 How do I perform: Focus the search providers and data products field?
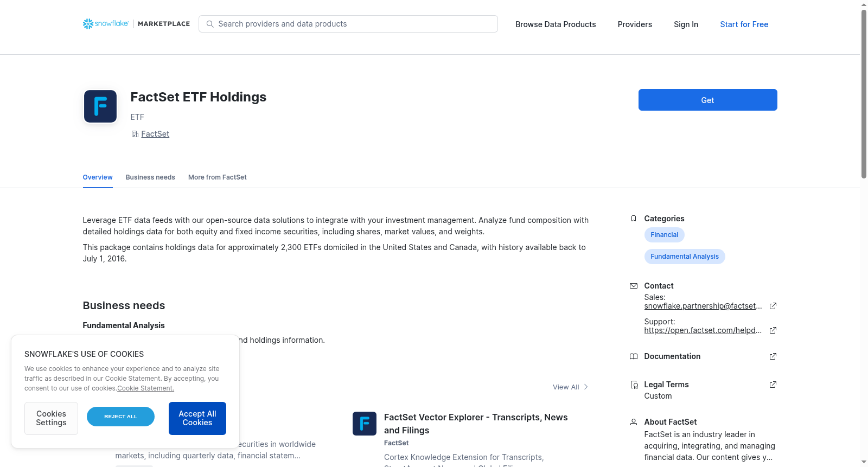pos(348,24)
